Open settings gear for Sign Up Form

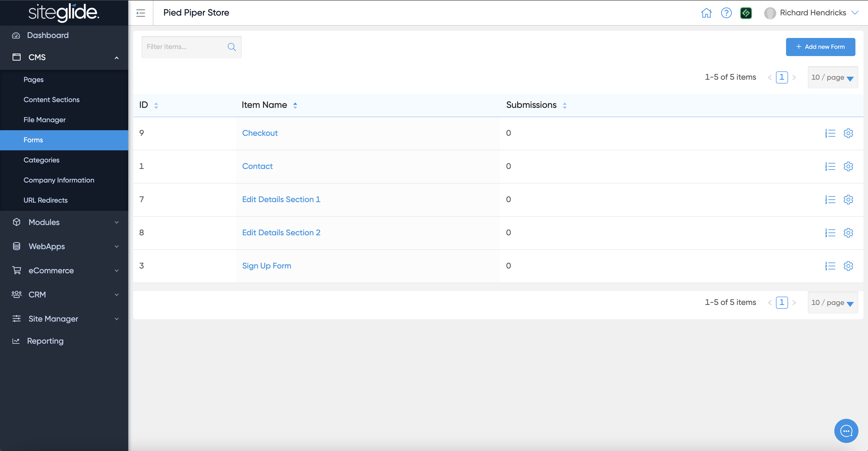click(848, 266)
